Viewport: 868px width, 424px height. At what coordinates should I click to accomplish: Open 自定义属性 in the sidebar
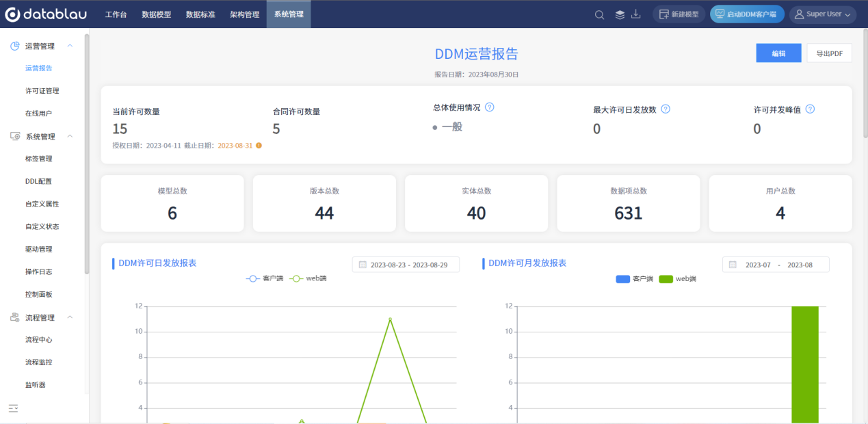click(42, 204)
